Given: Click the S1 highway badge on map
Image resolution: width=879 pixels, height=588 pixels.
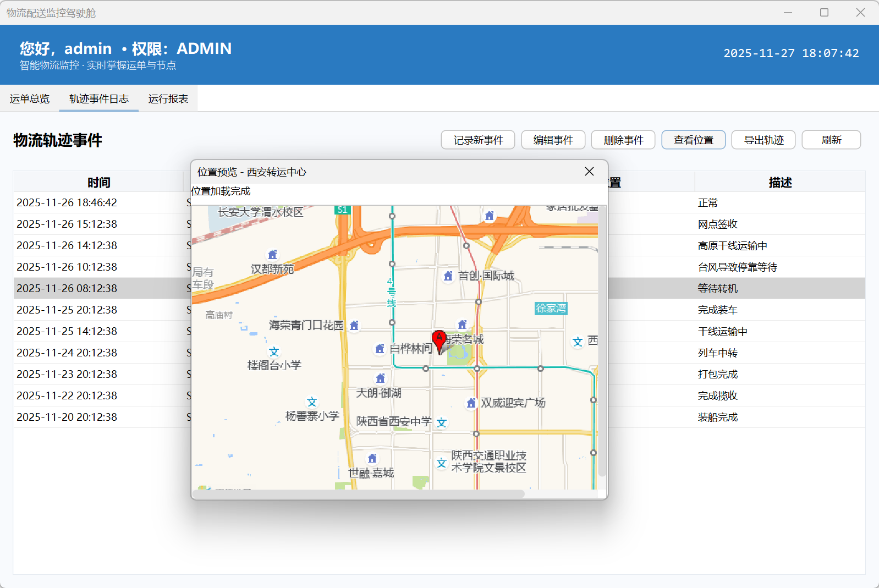Looking at the screenshot, I should tap(343, 210).
